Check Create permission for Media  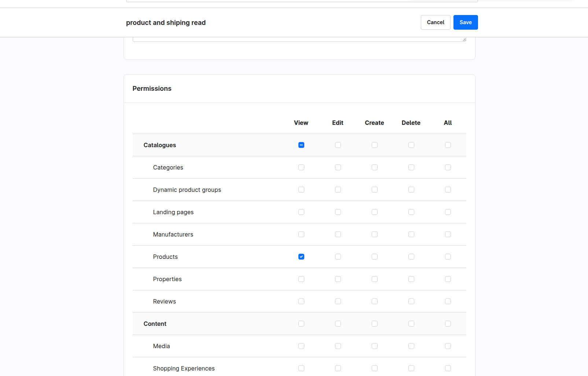pyautogui.click(x=374, y=346)
